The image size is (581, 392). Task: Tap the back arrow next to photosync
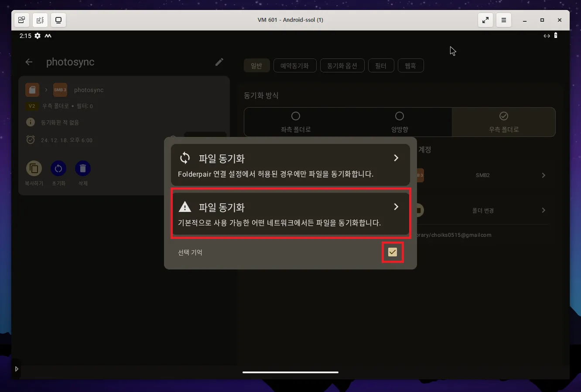[x=28, y=62]
